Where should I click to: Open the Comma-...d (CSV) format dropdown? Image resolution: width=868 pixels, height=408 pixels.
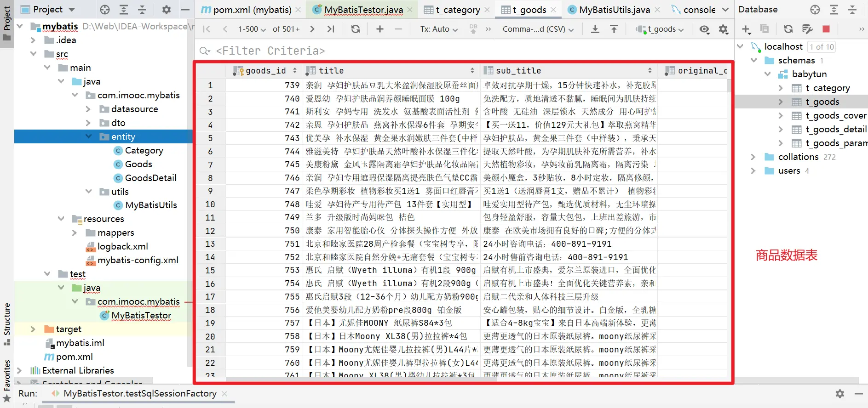pos(538,29)
